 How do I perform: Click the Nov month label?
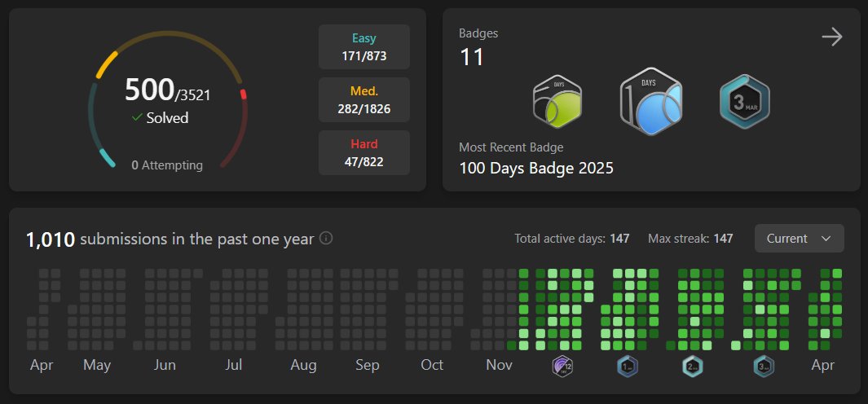click(500, 365)
